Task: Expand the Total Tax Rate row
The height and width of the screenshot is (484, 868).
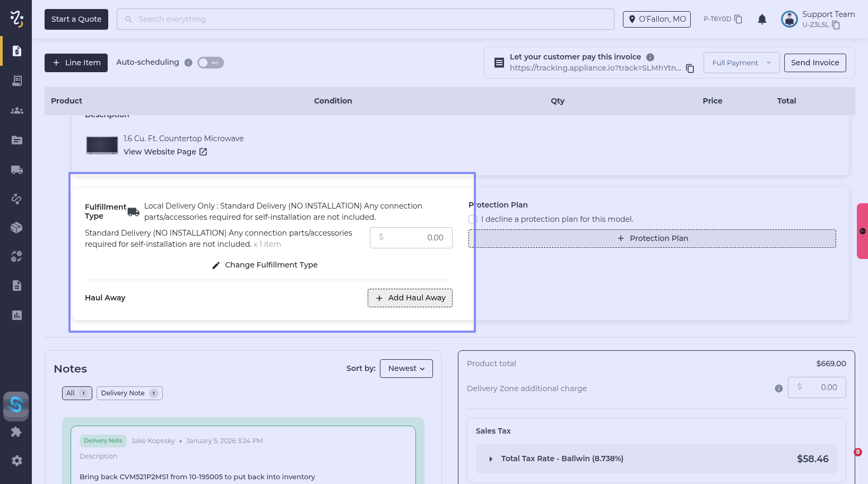Action: (x=491, y=459)
